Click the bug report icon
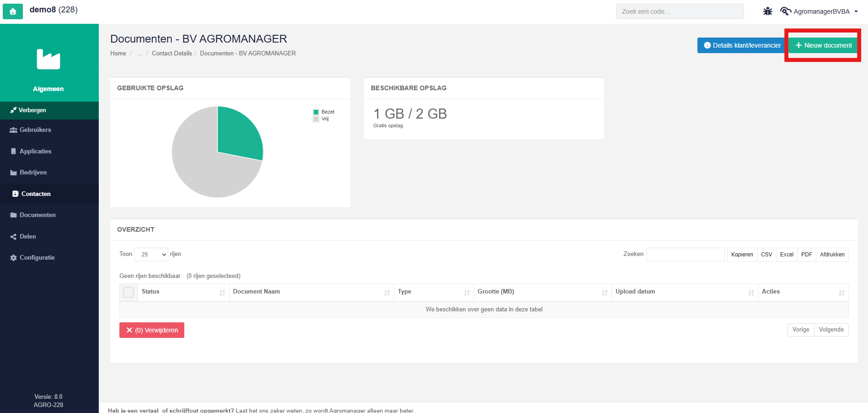This screenshot has width=868, height=413. click(x=767, y=11)
